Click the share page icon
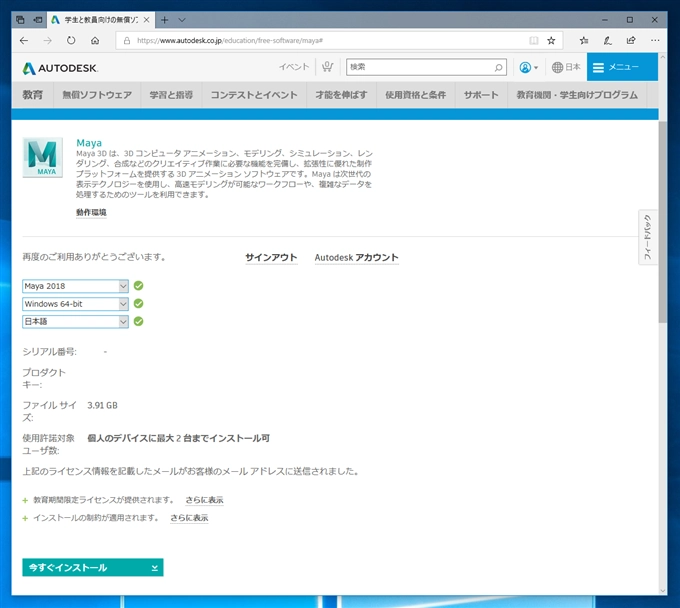This screenshot has height=608, width=680. pos(631,41)
